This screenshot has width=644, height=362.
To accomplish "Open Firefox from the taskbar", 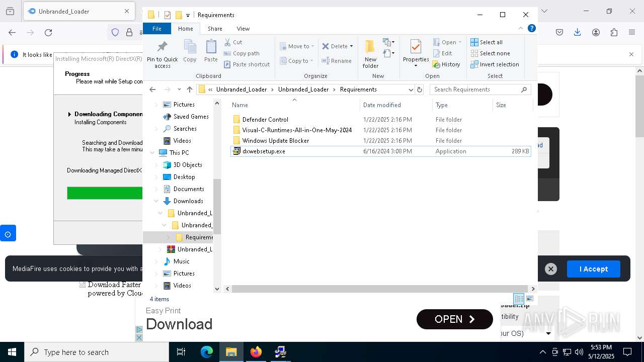I will tap(256, 352).
